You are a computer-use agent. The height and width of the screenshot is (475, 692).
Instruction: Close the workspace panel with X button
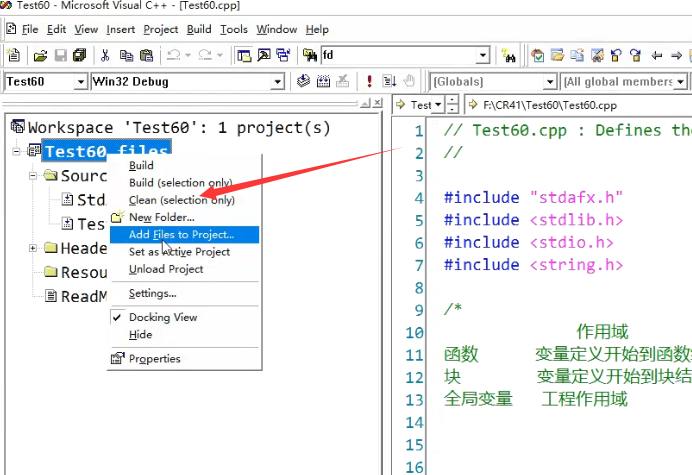tap(378, 103)
